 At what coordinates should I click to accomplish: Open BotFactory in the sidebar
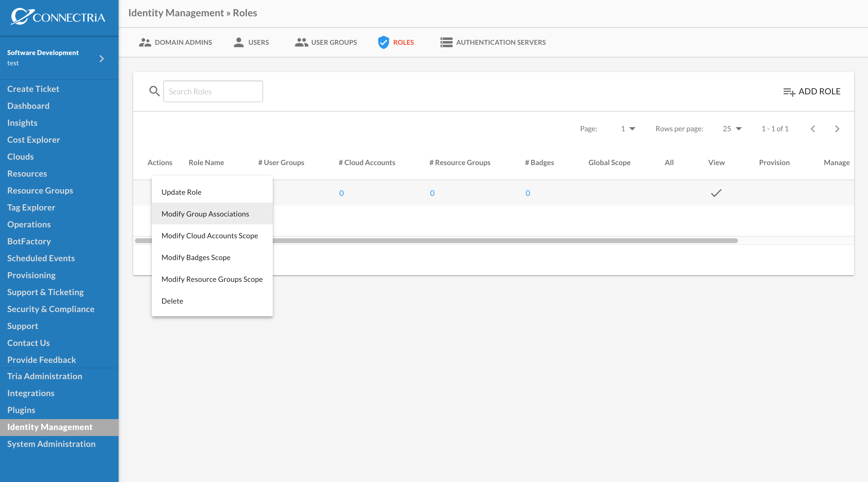point(29,242)
